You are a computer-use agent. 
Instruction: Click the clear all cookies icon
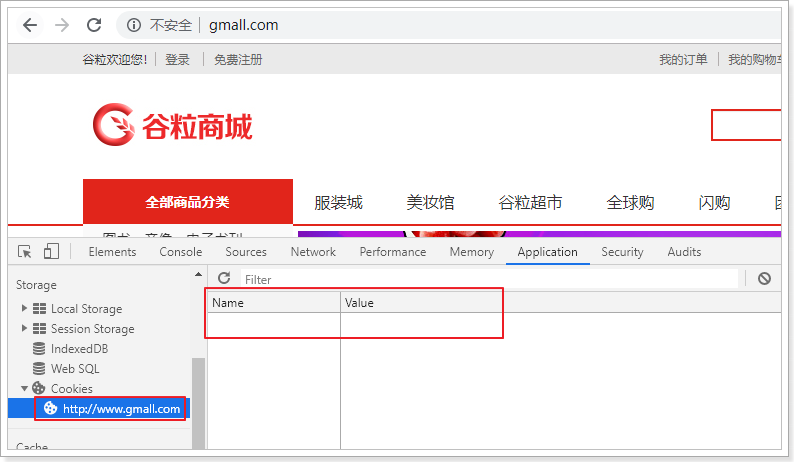tap(764, 279)
